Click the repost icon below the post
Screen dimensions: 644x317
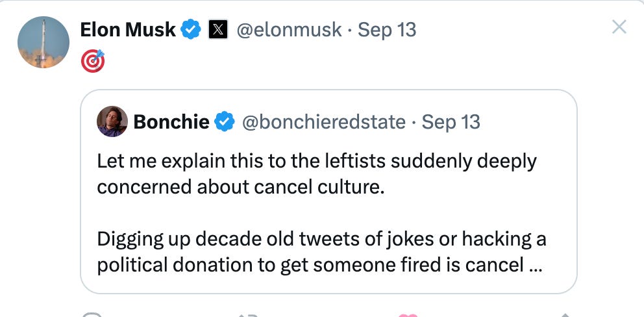[x=249, y=314]
